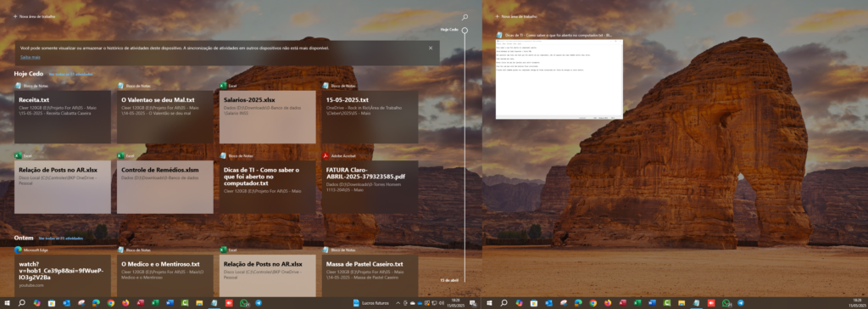Click the 15 de abril timeline marker
868x309 pixels.
pyautogui.click(x=449, y=280)
